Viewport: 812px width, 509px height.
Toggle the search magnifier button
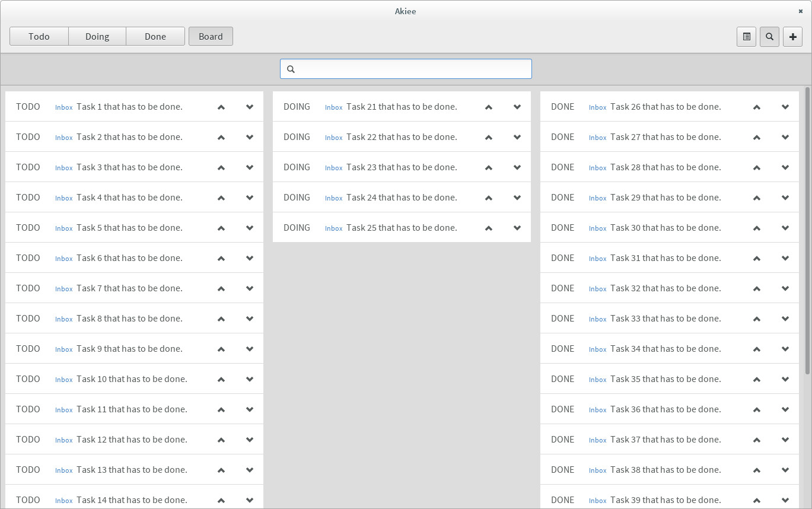pyautogui.click(x=769, y=36)
